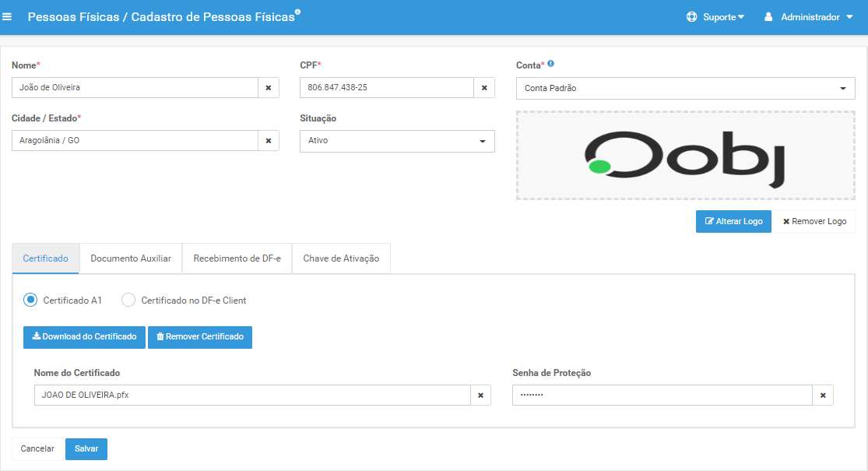The image size is (868, 471).
Task: Switch to Recebimento de DF-e tab
Action: (x=237, y=258)
